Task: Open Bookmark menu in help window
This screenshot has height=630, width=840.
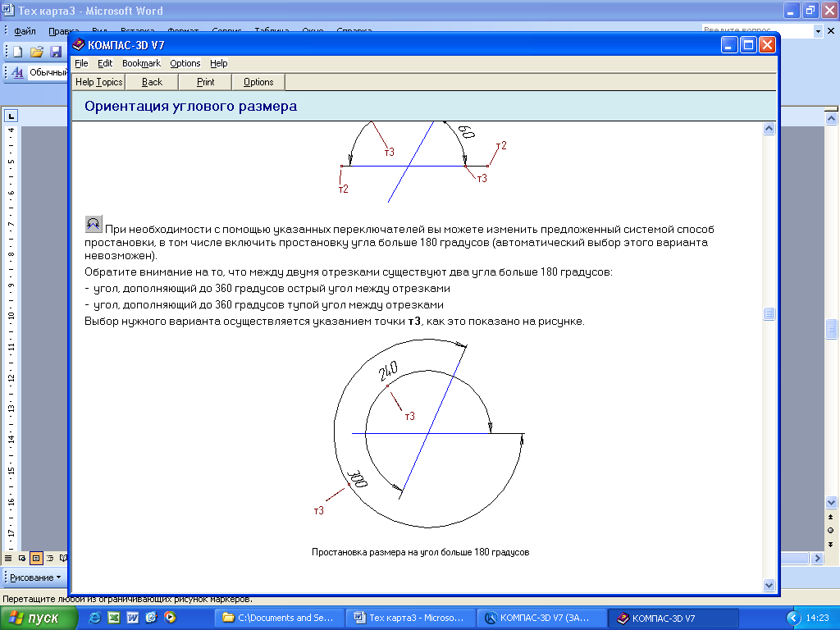Action: (x=141, y=63)
